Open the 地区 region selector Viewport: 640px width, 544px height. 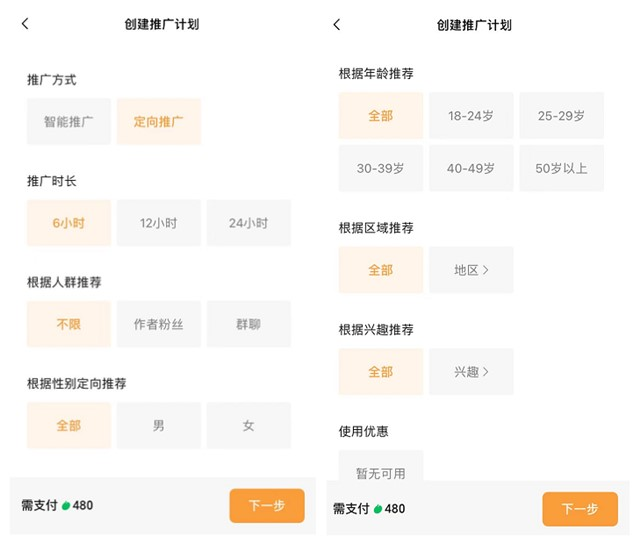click(x=471, y=270)
